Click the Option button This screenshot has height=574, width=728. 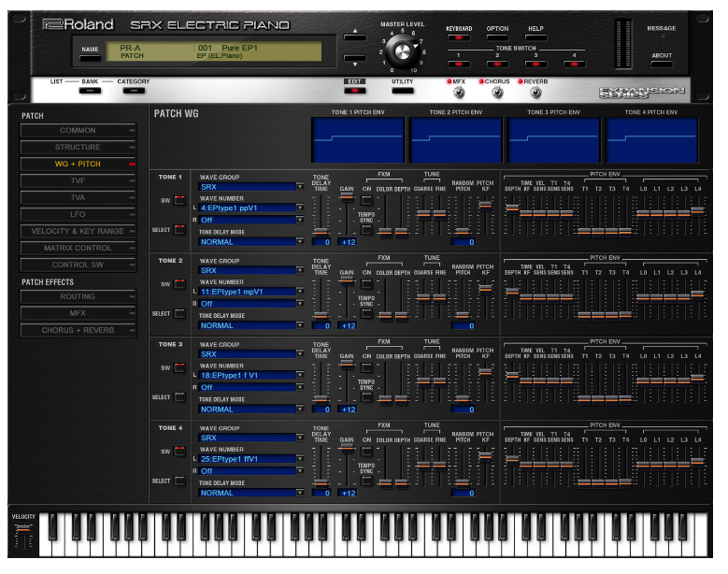tap(497, 37)
